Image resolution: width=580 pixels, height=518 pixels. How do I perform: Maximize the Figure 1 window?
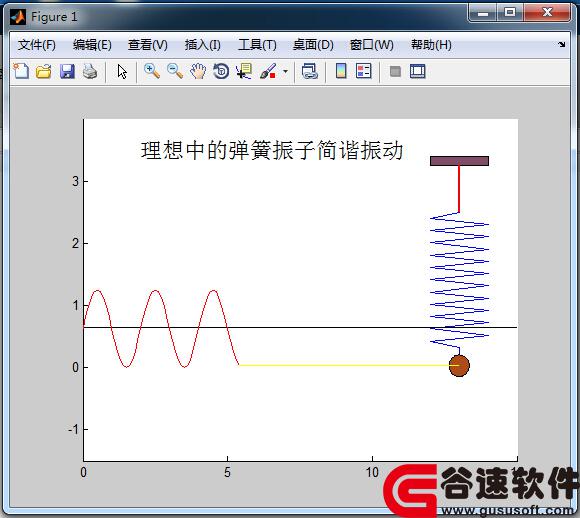(x=510, y=13)
